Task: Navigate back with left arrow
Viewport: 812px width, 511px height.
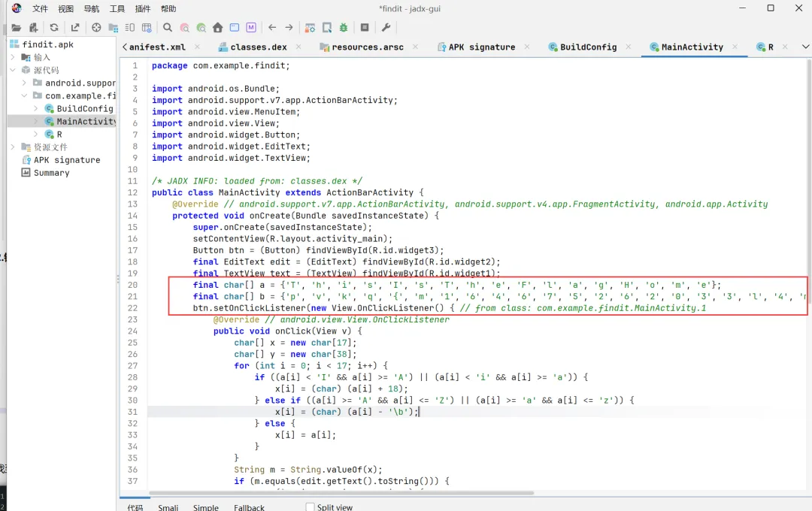Action: 272,28
